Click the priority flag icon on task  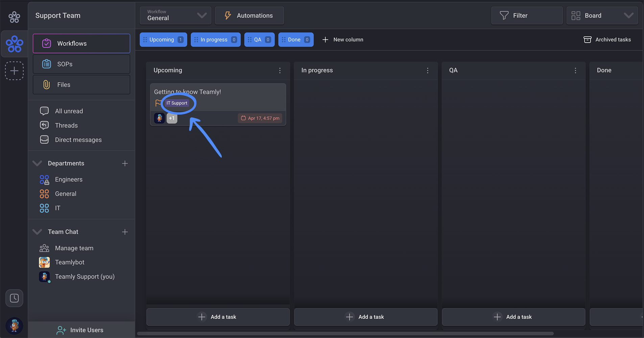[158, 103]
